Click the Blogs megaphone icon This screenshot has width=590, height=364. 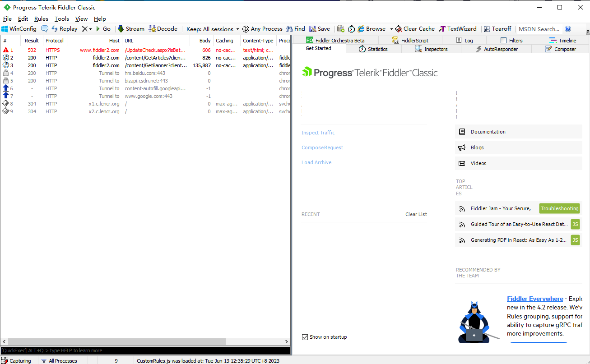[462, 147]
